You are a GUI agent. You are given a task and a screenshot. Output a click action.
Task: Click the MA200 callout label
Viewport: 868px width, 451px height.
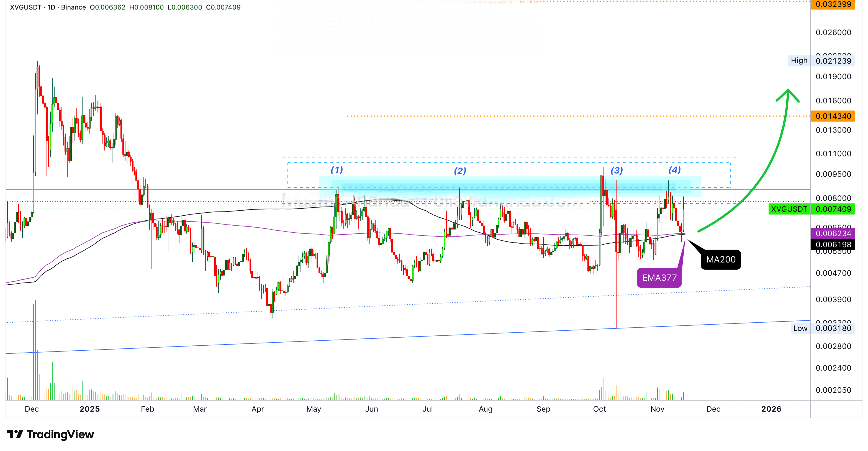click(720, 259)
